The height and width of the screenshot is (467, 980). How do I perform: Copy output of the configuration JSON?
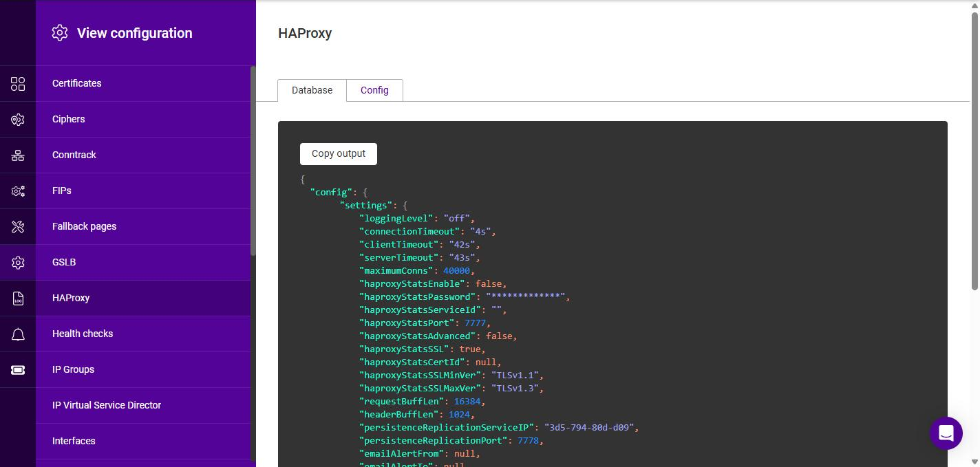339,154
